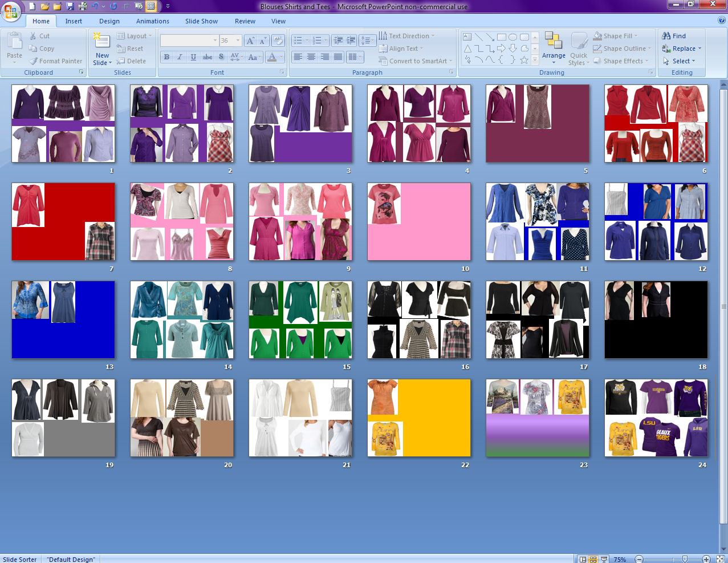Screen dimensions: 728x563
Task: Click the 75% zoom level button
Action: click(620, 559)
